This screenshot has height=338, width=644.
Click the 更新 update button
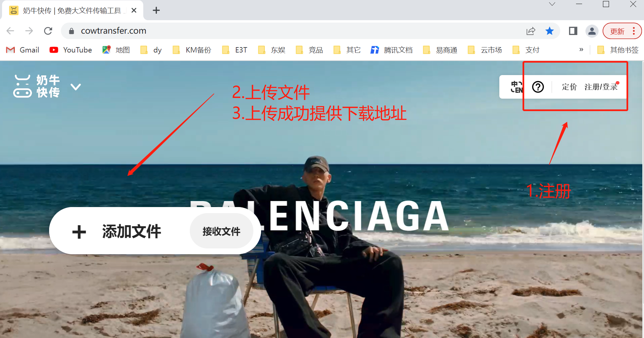coord(617,31)
